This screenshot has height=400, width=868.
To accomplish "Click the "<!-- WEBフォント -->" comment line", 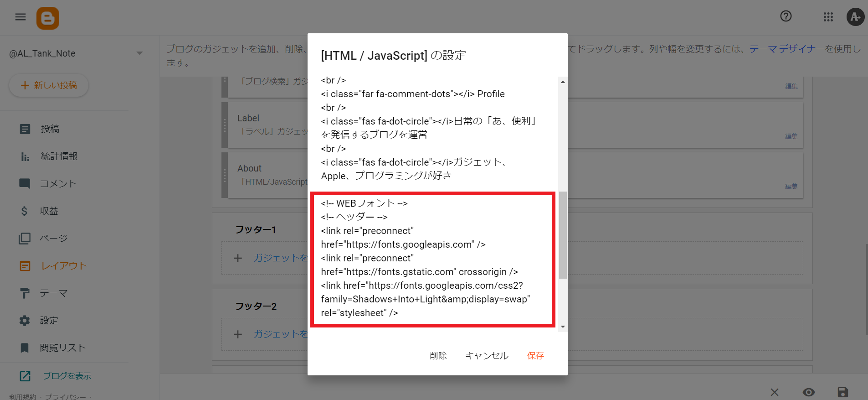I will pos(364,203).
